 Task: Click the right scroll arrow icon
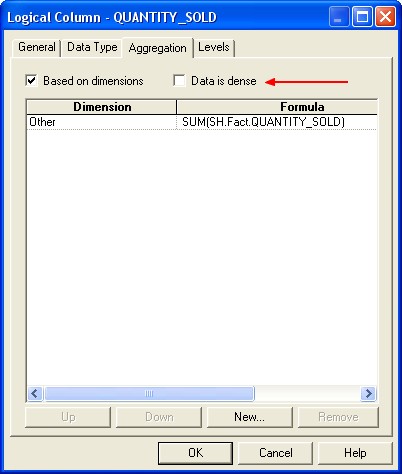pos(368,394)
